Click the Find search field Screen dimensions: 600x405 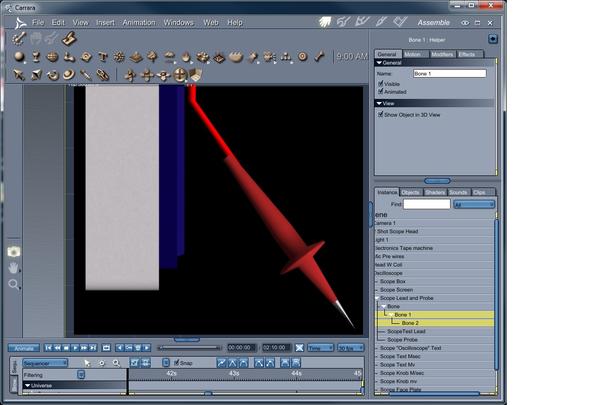click(x=427, y=204)
